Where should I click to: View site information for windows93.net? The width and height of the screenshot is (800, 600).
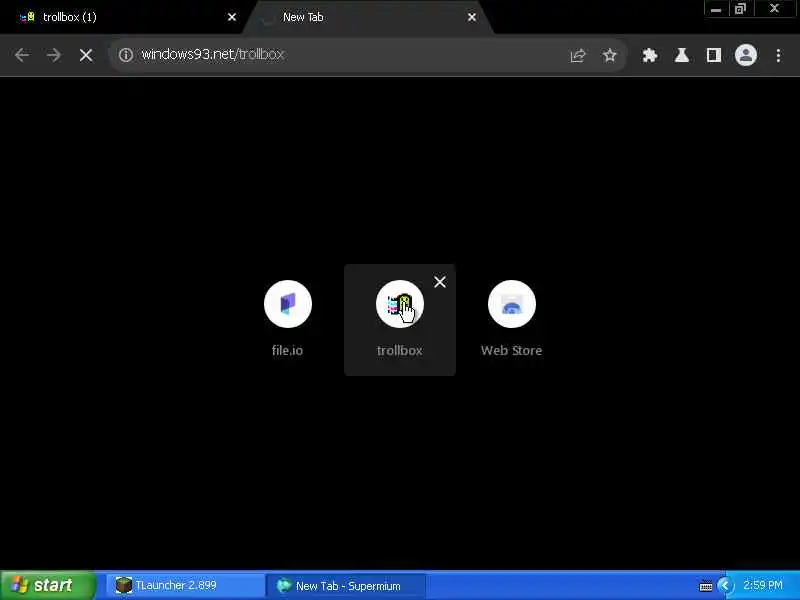pyautogui.click(x=126, y=55)
